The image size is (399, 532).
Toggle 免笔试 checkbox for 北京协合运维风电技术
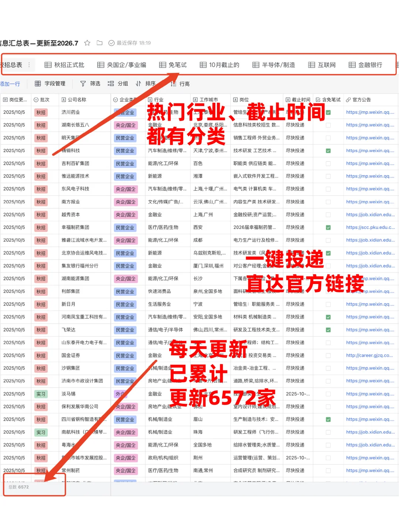coord(328,253)
